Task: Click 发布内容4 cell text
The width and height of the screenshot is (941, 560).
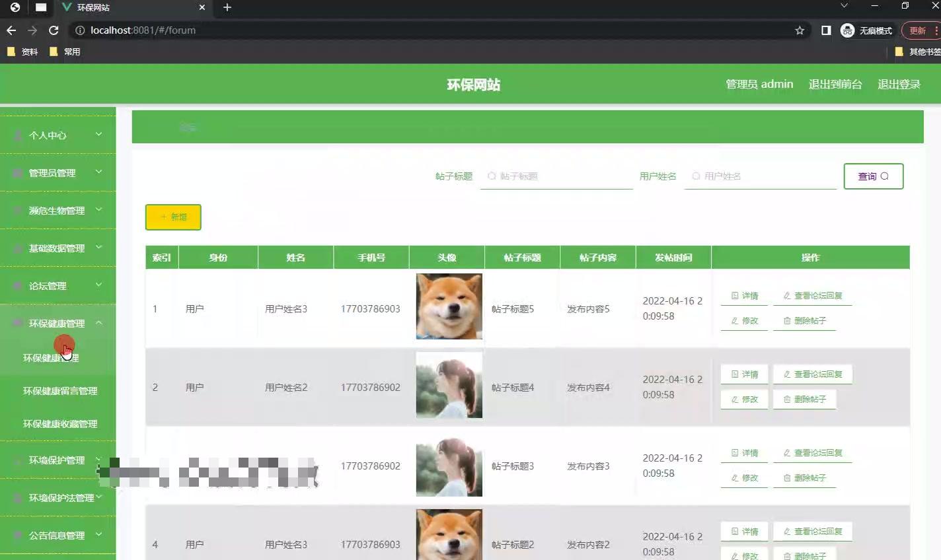Action: pyautogui.click(x=588, y=388)
